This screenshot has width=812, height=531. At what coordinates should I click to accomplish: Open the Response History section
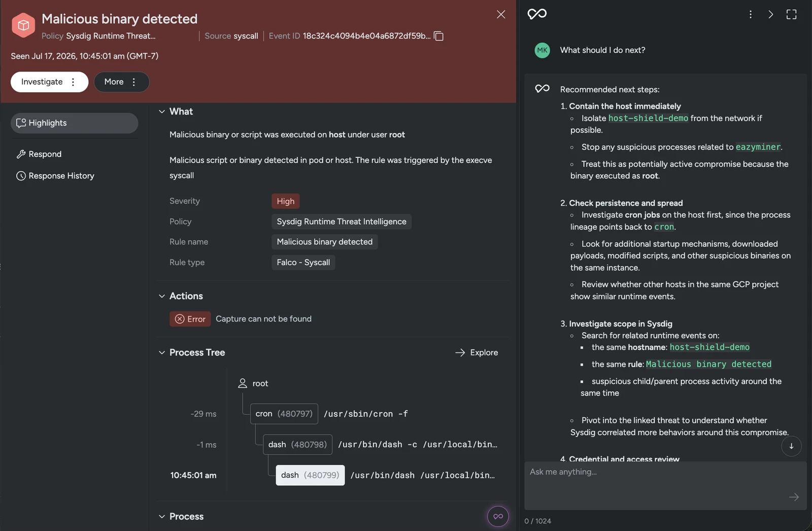click(55, 176)
